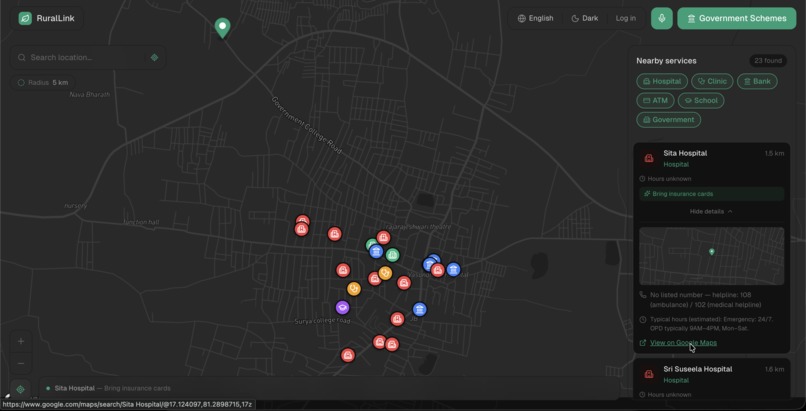Screen dimensions: 806x411
Task: Click the red hospital icon on Sita Hospital card
Action: tap(649, 158)
